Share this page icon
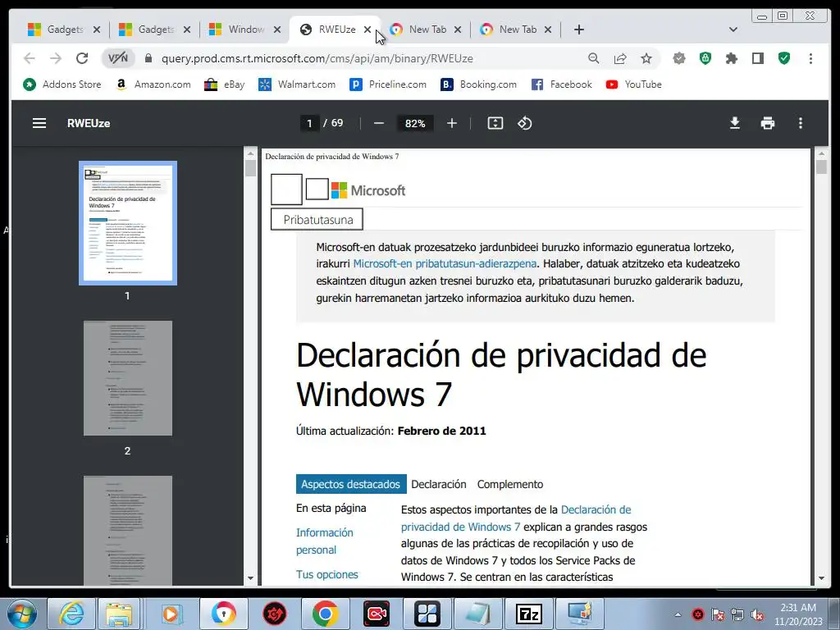 point(620,58)
